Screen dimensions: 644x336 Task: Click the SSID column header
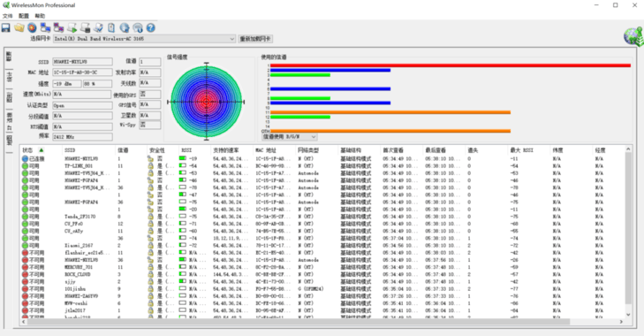tap(70, 150)
